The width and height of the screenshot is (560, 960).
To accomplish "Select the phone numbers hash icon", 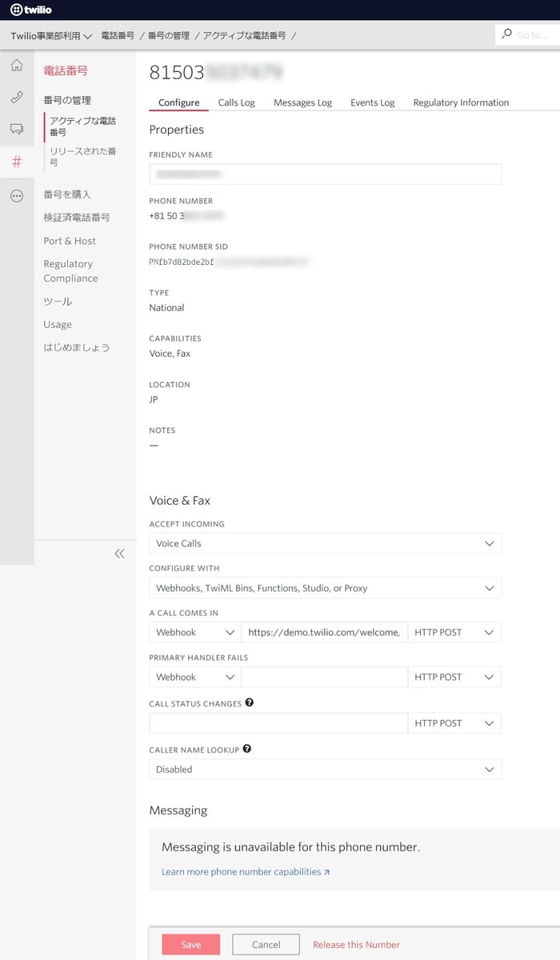I will [17, 162].
